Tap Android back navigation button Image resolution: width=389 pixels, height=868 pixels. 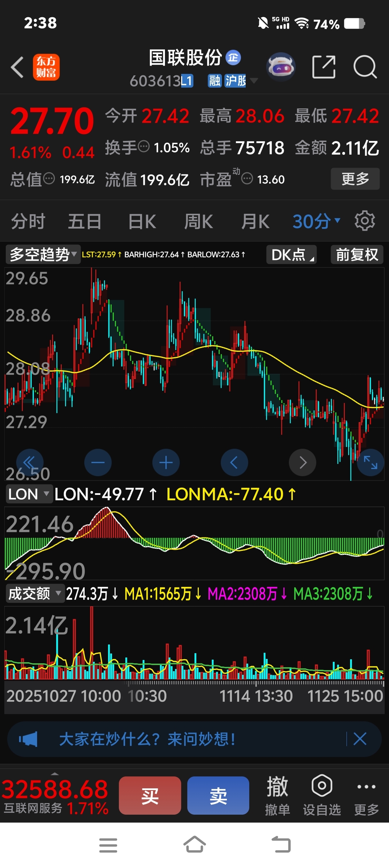pyautogui.click(x=281, y=845)
